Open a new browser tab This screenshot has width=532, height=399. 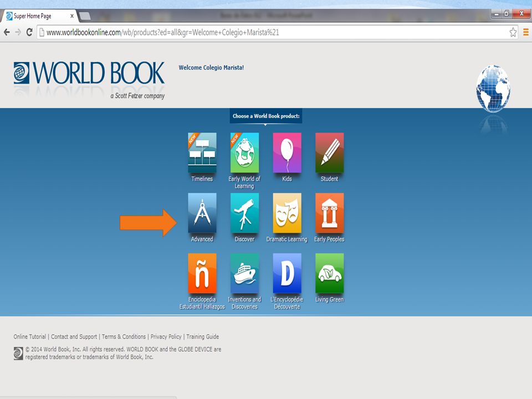[x=85, y=16]
